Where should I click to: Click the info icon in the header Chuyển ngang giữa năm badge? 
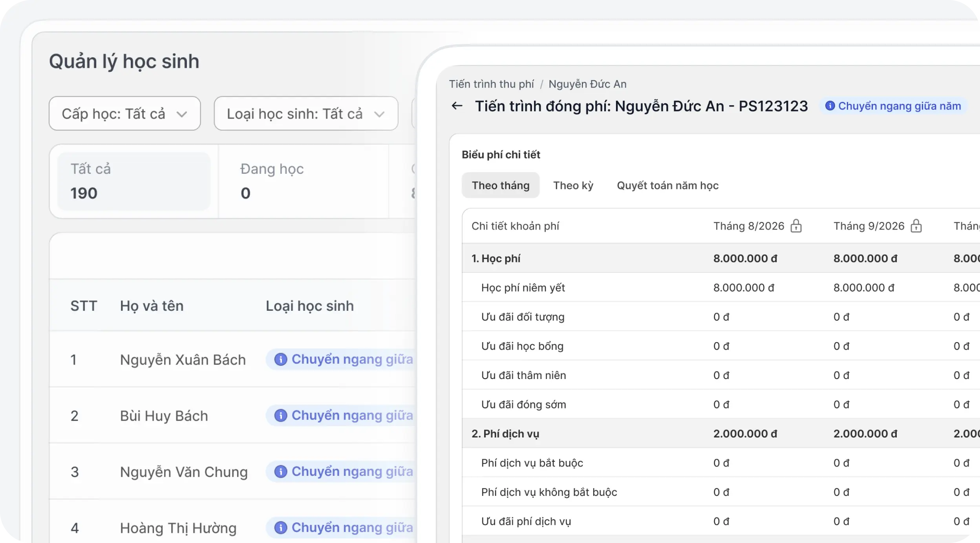tap(830, 106)
